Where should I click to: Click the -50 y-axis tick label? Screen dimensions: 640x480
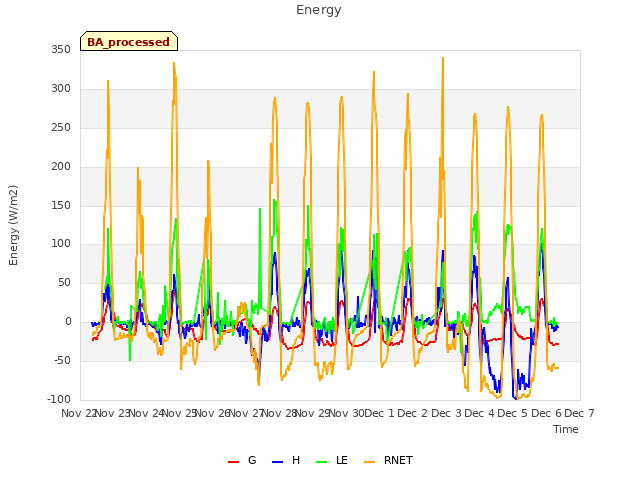click(62, 360)
